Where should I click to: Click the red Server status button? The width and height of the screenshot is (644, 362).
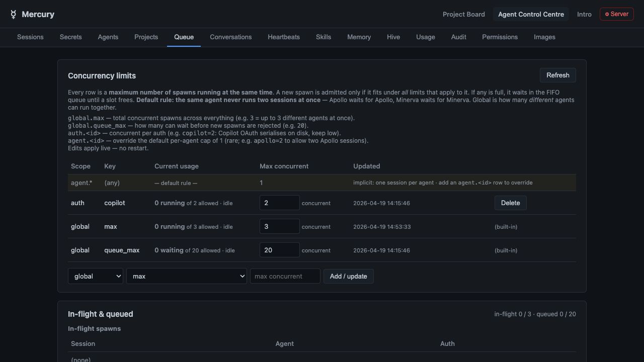(616, 14)
